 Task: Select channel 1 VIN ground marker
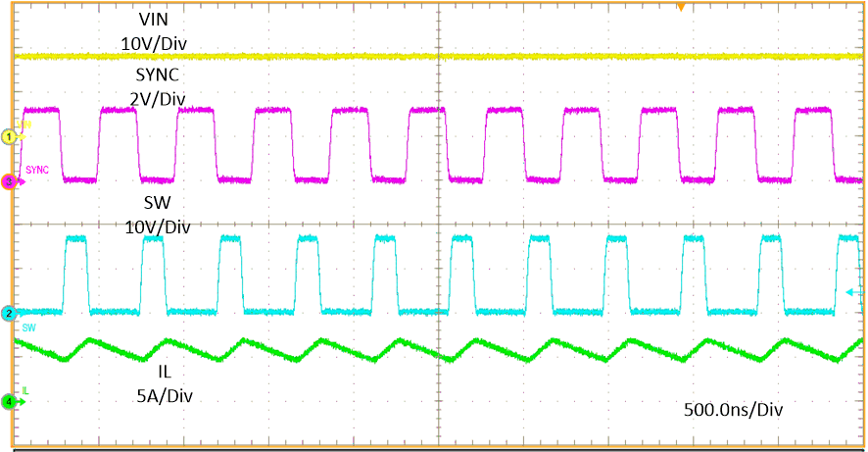10,136
